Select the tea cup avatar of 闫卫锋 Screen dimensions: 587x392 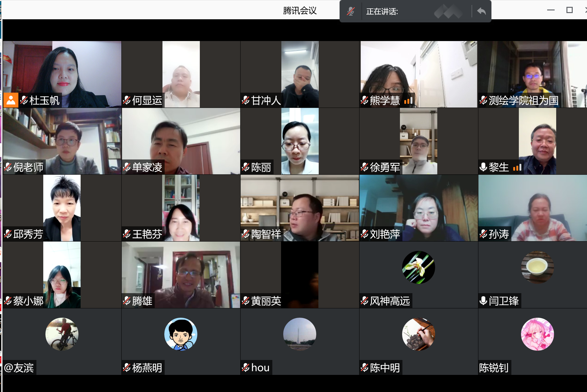[537, 267]
